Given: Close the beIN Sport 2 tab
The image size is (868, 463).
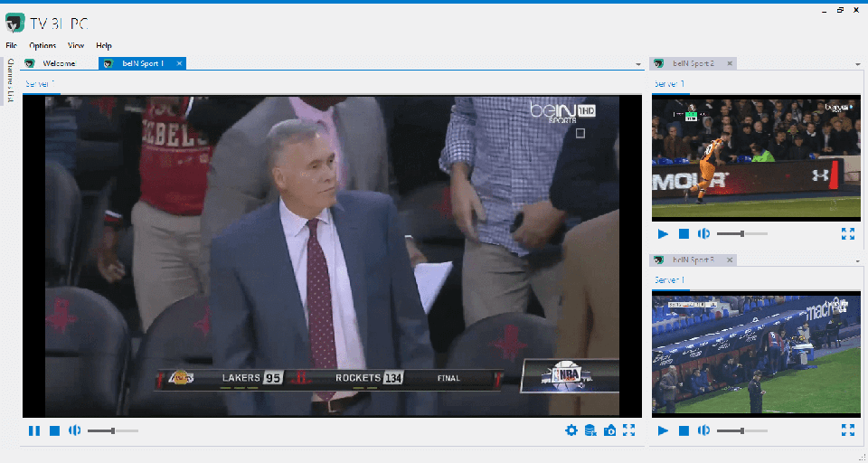Looking at the screenshot, I should [730, 63].
